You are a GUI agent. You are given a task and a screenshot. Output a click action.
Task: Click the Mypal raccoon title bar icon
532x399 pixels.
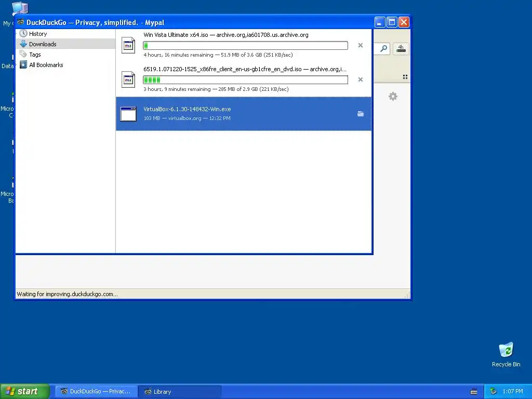(x=21, y=22)
